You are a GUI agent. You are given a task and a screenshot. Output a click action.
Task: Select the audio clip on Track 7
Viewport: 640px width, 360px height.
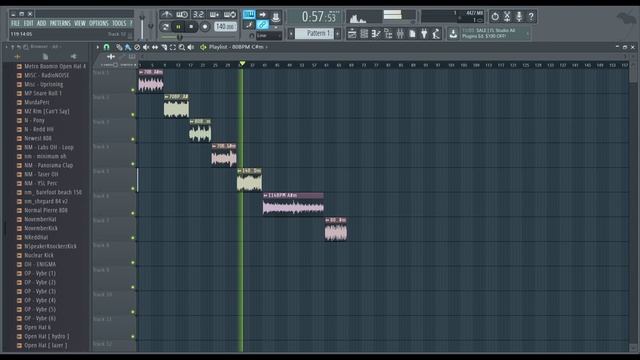pyautogui.click(x=336, y=229)
